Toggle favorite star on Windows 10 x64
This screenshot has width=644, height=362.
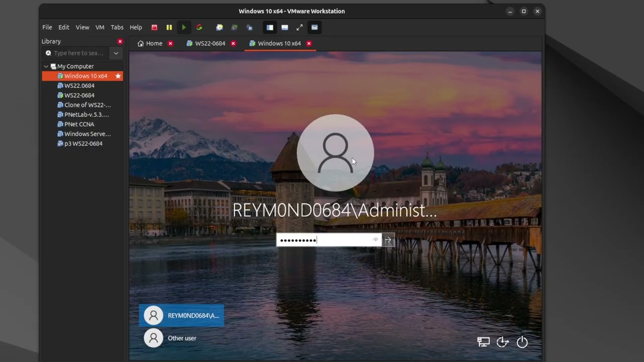point(118,76)
